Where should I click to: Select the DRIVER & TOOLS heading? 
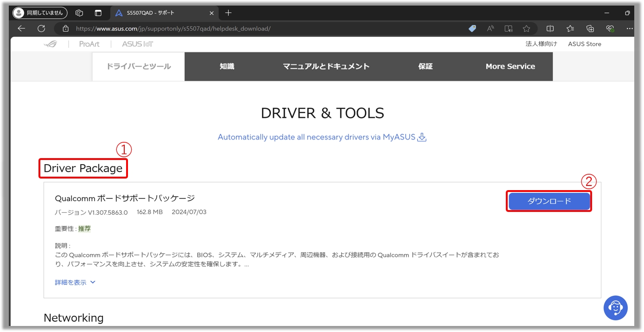pos(323,113)
